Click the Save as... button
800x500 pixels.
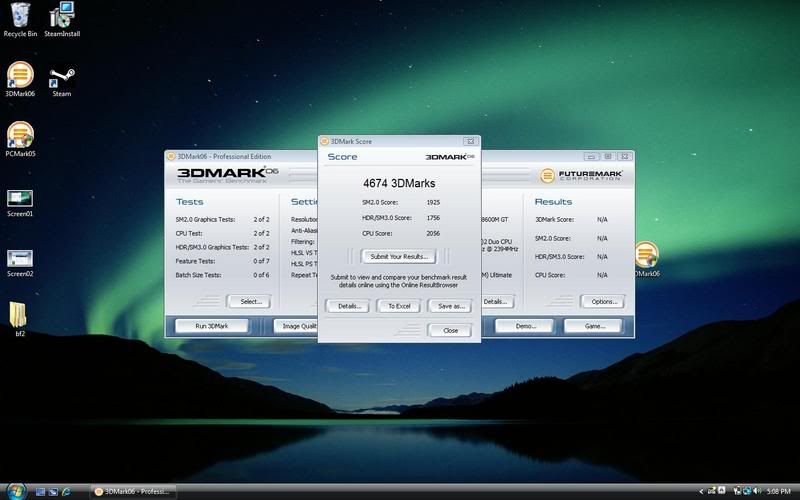pyautogui.click(x=450, y=306)
